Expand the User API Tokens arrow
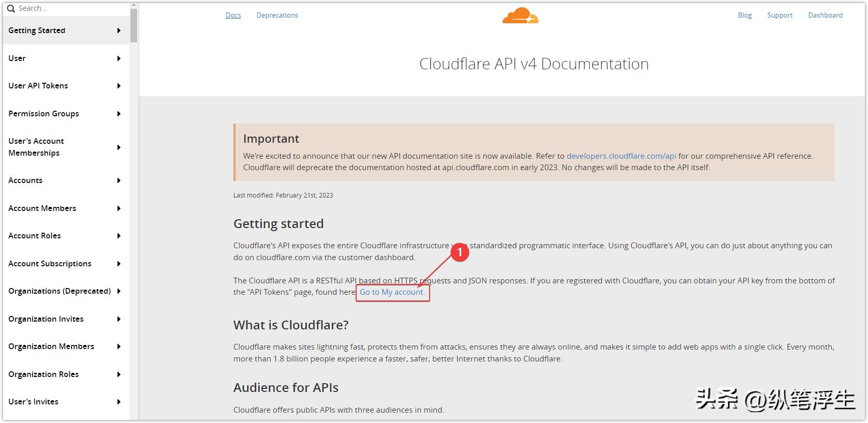 pyautogui.click(x=119, y=86)
